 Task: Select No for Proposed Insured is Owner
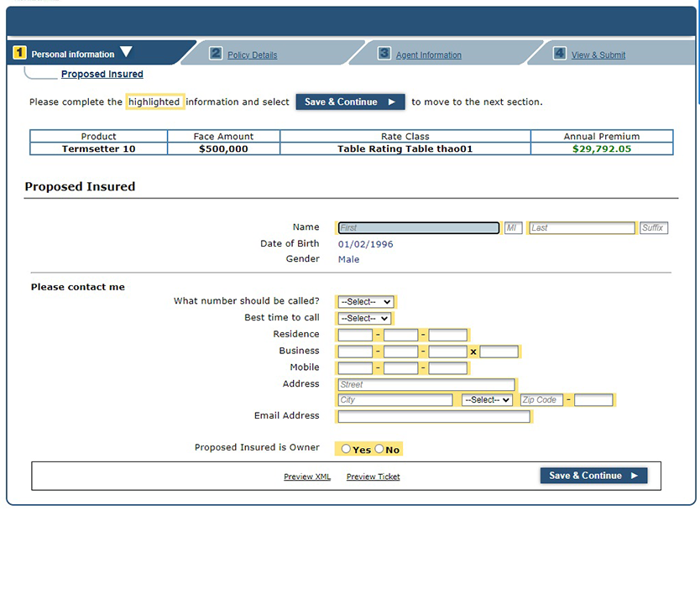click(379, 450)
